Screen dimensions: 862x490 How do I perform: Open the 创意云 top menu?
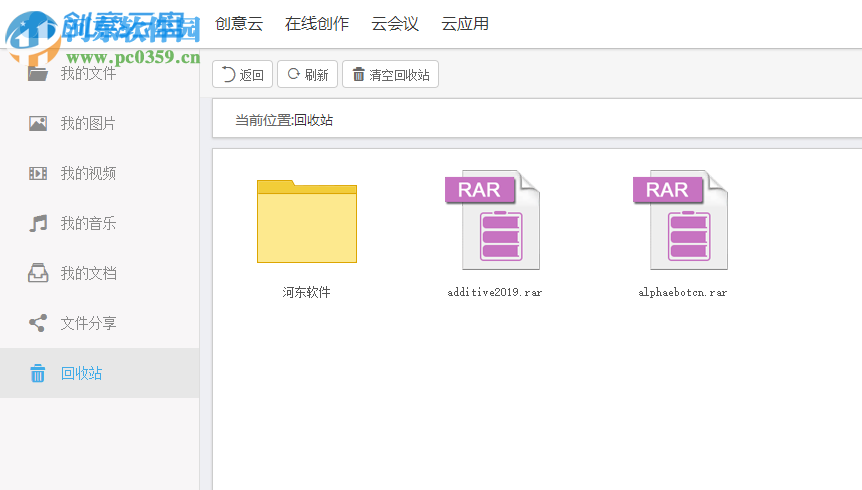pyautogui.click(x=239, y=24)
